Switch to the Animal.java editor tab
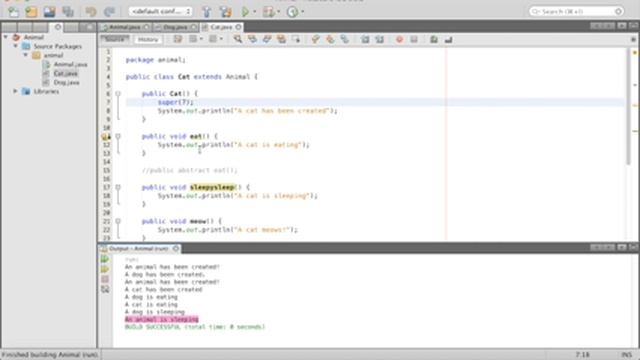 pos(125,27)
